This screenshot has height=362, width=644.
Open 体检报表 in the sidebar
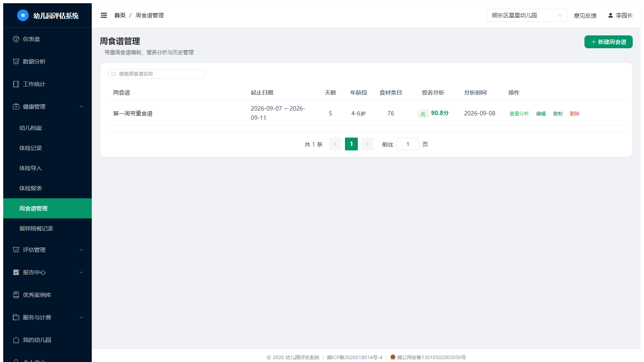tap(47, 188)
